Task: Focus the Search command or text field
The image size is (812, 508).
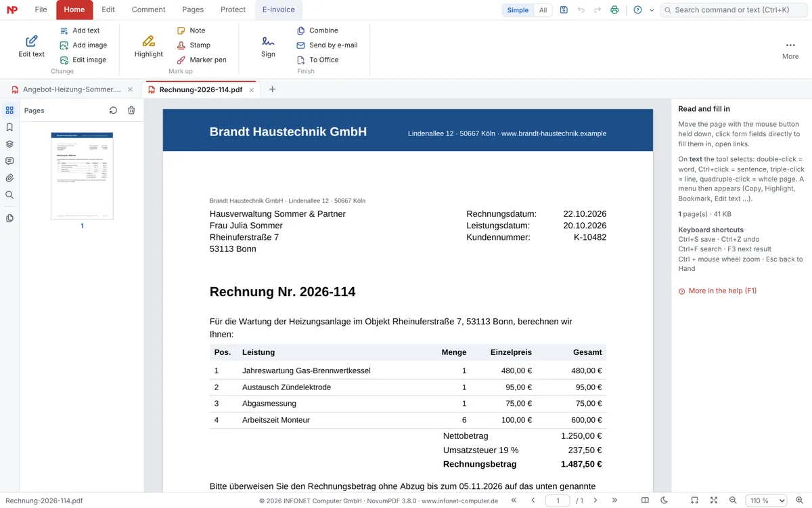Action: [x=734, y=10]
